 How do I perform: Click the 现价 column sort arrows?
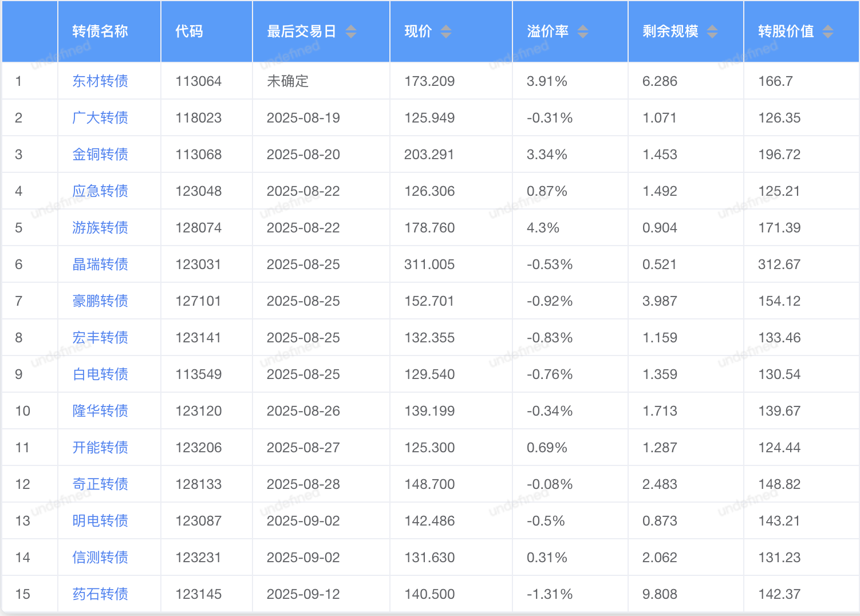tap(445, 31)
